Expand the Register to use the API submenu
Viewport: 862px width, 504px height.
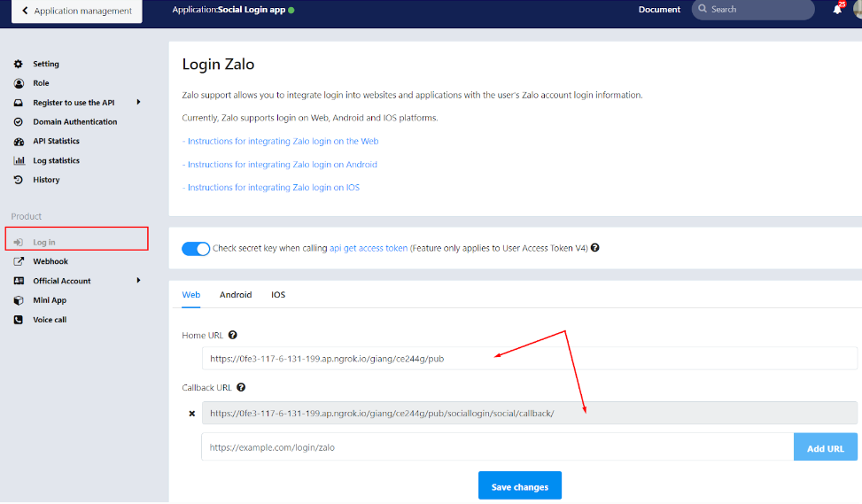(x=138, y=103)
